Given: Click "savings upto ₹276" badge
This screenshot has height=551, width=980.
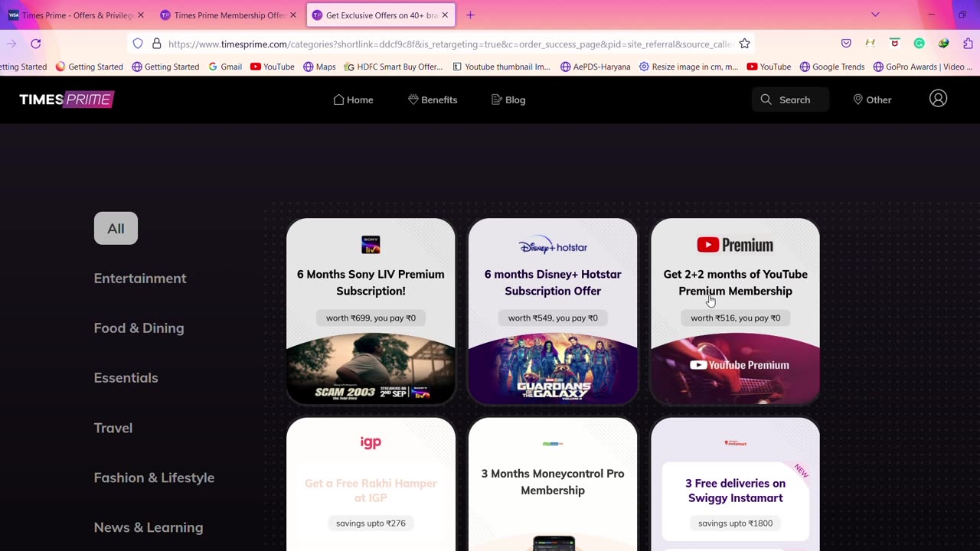Looking at the screenshot, I should click(371, 523).
